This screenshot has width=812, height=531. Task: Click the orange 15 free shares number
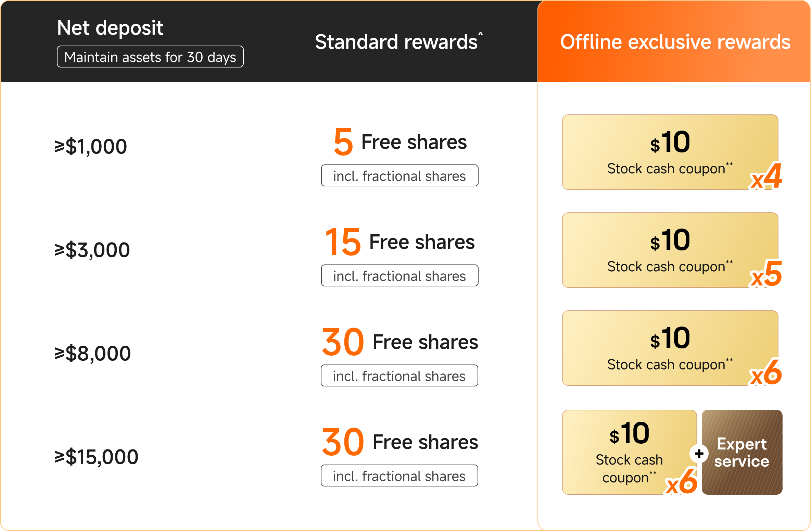(x=343, y=242)
